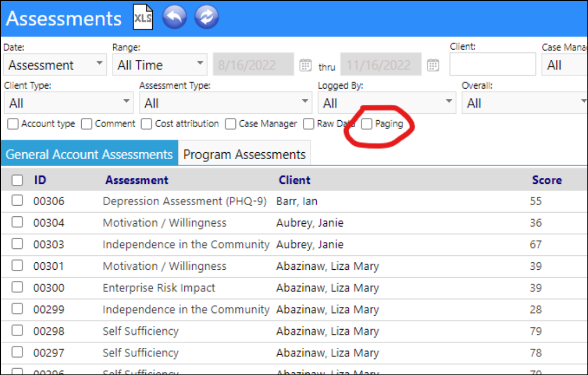
Task: Enable the Paging checkbox
Action: (367, 124)
